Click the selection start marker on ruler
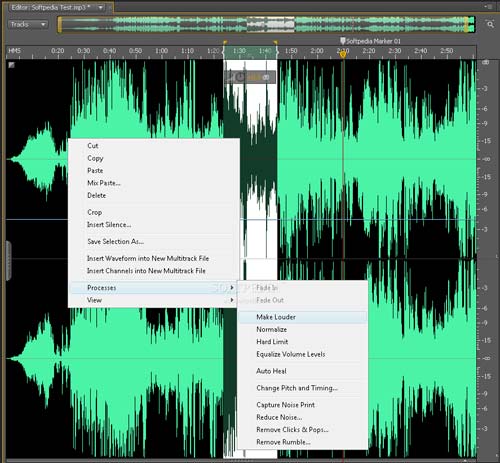This screenshot has height=463, width=500. (x=225, y=43)
